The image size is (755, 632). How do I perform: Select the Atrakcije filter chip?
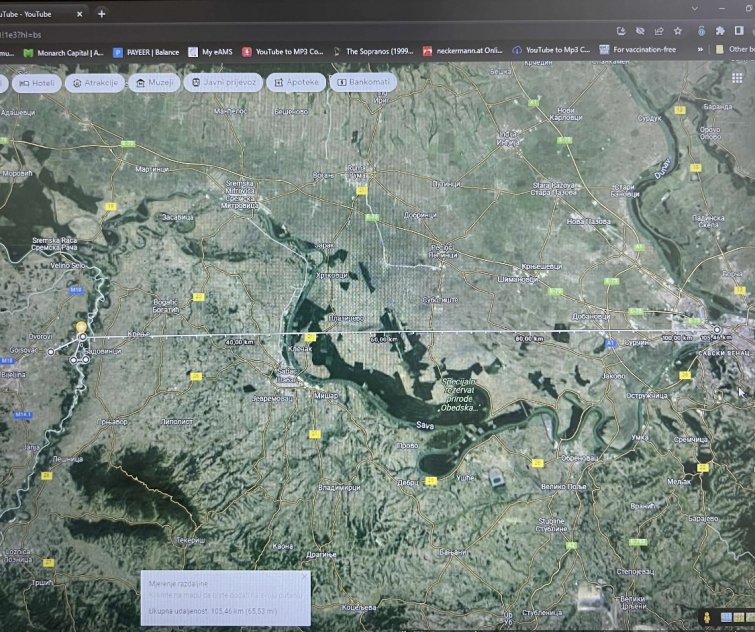(x=95, y=83)
